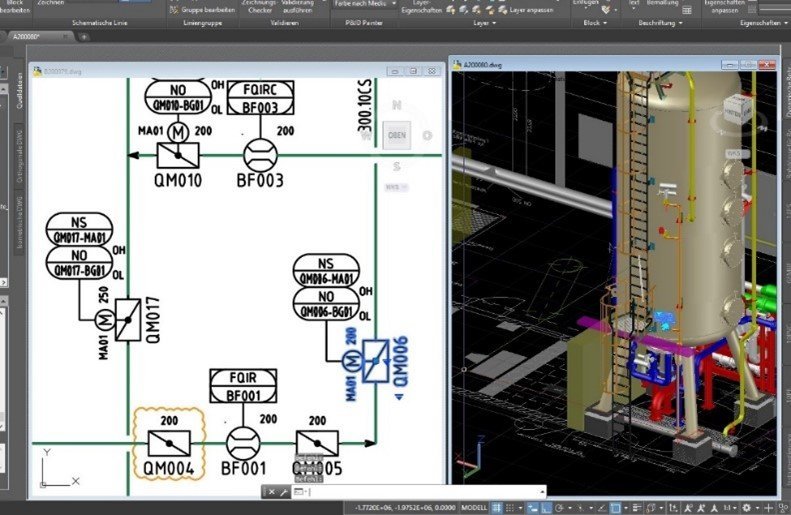791x515 pixels.
Task: Open the Farbe nach Medium dropdown
Action: click(x=365, y=4)
